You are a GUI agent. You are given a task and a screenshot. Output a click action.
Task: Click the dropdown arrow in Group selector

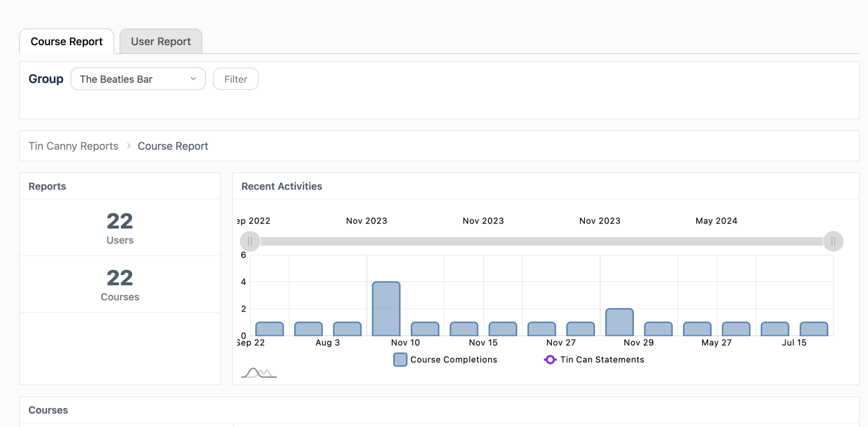pyautogui.click(x=193, y=79)
